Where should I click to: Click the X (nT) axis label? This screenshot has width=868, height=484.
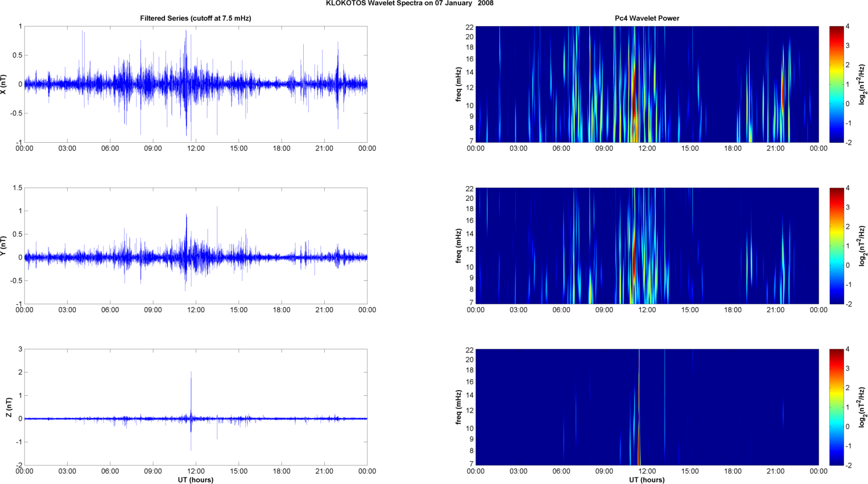pyautogui.click(x=4, y=84)
